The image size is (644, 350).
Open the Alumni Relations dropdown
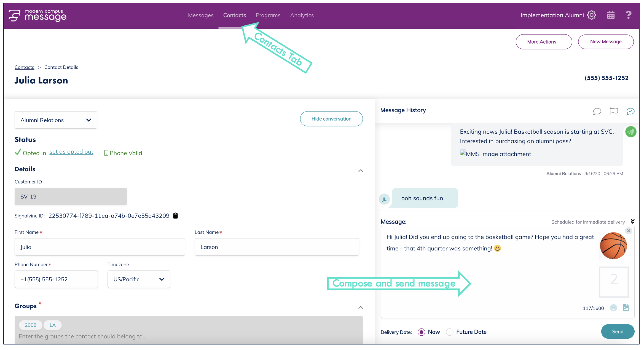tap(56, 120)
